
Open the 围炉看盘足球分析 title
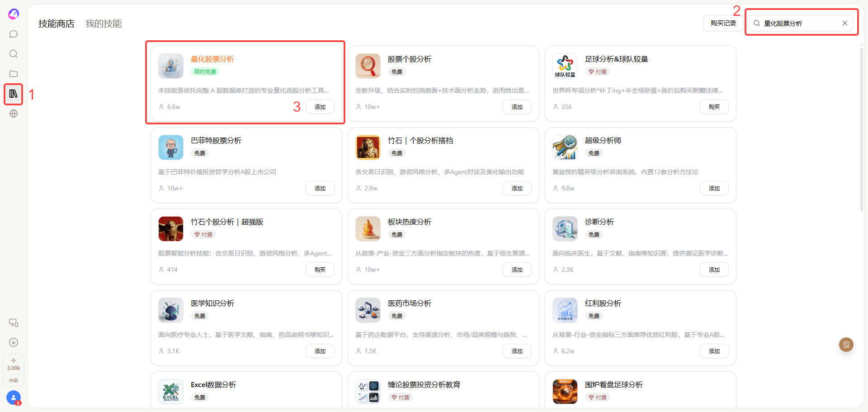614,385
